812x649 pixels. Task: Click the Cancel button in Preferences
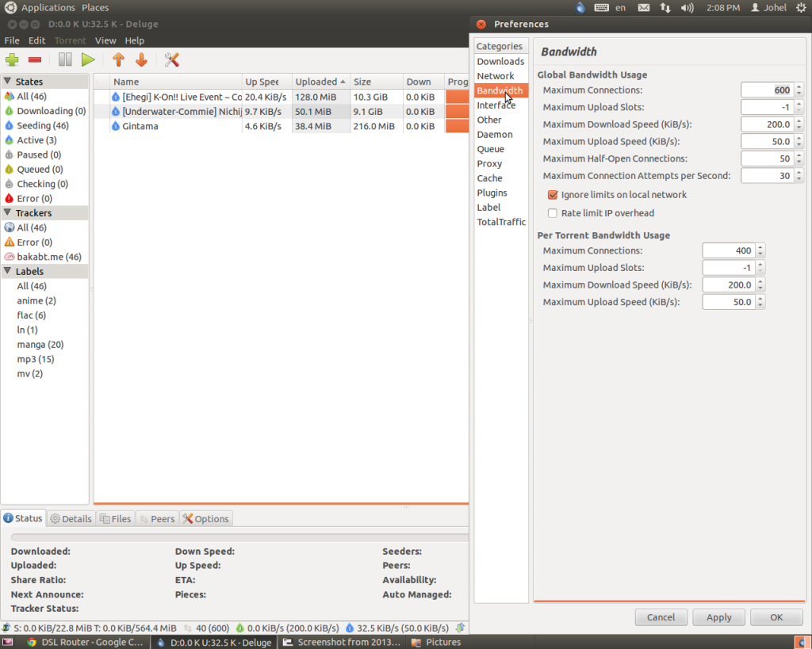(x=661, y=617)
